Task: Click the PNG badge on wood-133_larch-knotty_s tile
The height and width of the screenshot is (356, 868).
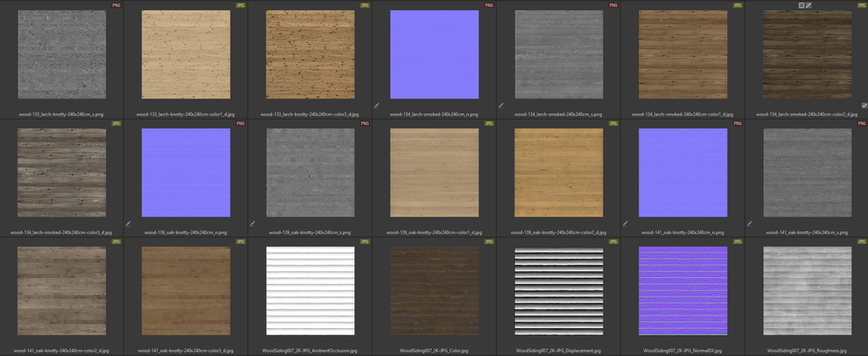Action: click(x=118, y=5)
